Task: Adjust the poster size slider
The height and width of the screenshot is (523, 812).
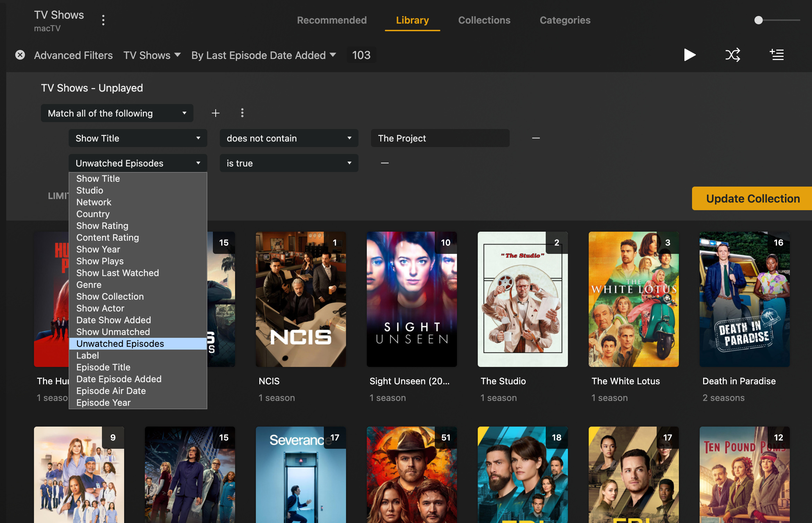Action: (x=759, y=20)
